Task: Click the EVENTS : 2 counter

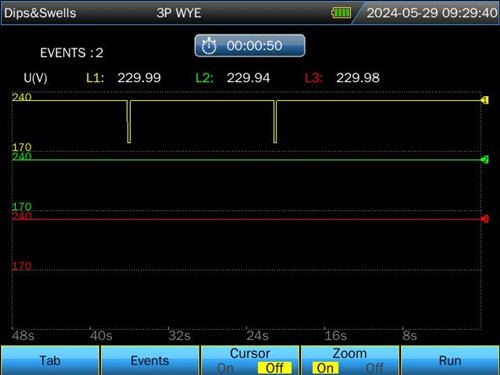Action: coord(72,53)
